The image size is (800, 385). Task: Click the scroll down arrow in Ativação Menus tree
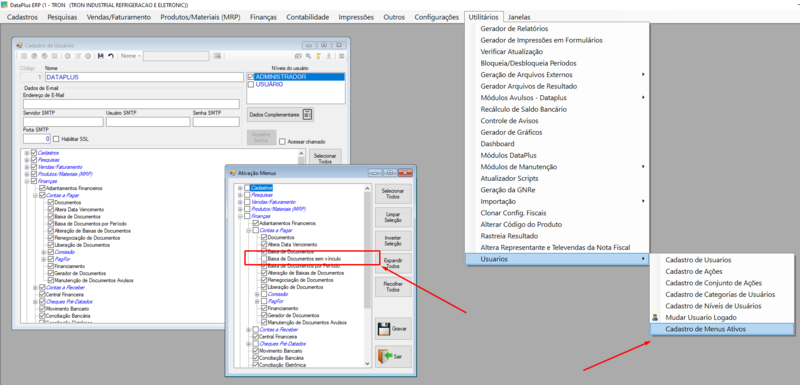point(367,363)
